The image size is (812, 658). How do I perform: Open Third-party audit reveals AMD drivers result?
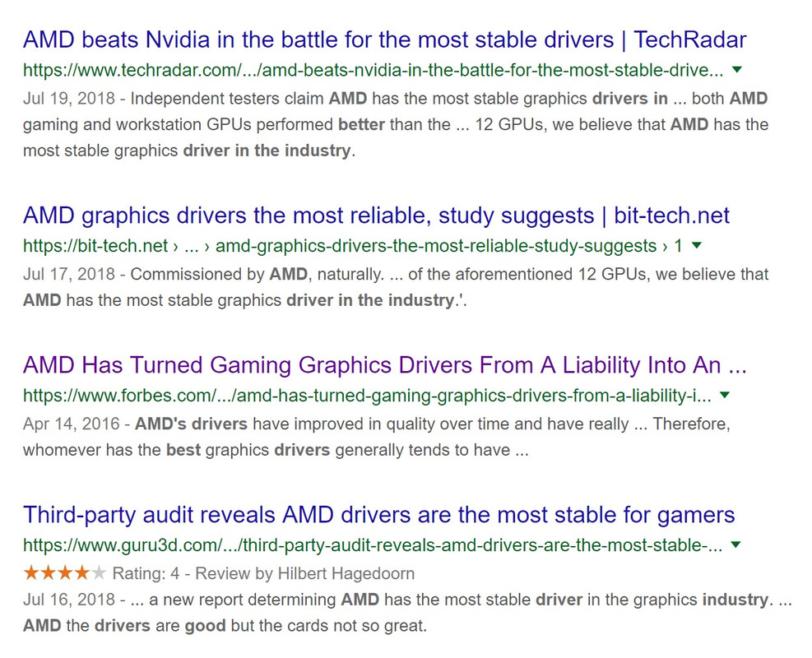point(378,515)
